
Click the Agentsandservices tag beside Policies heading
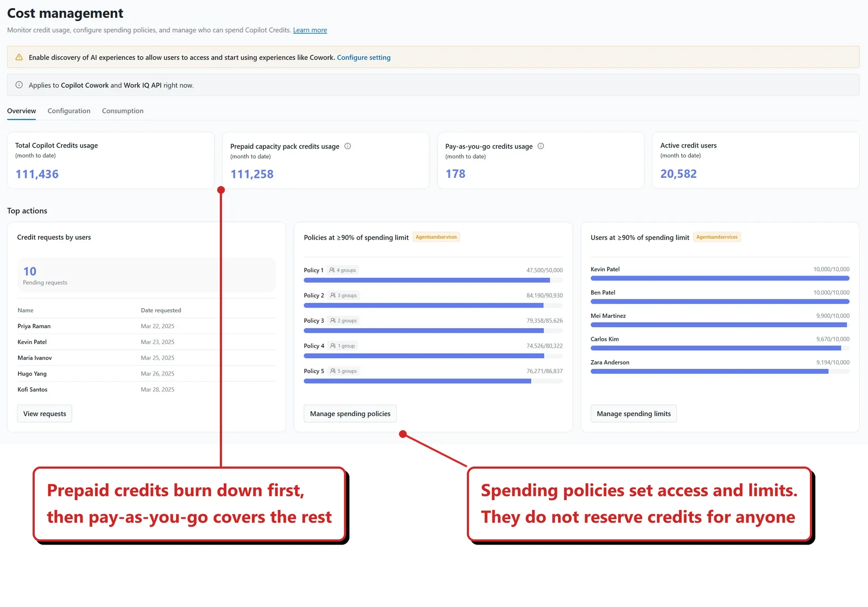436,237
